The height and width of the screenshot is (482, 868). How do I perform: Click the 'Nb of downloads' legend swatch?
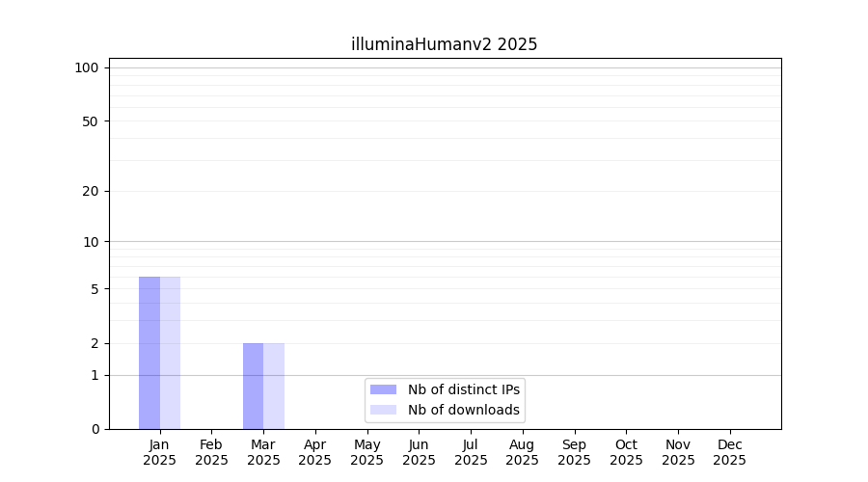383,410
